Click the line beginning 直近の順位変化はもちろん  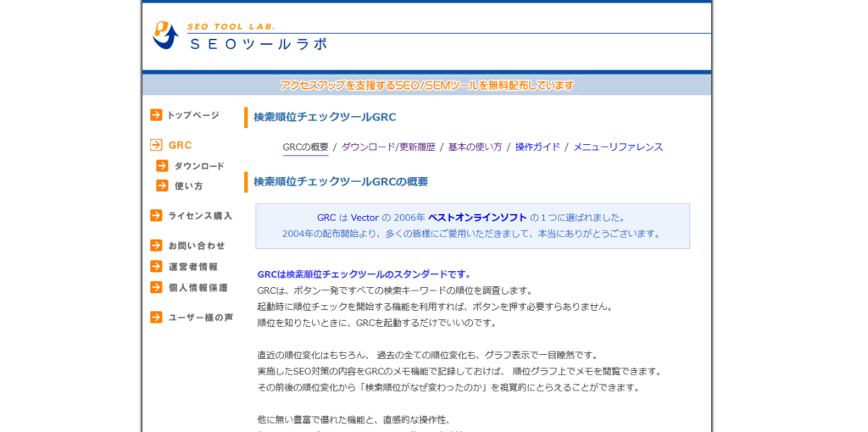pyautogui.click(x=427, y=355)
